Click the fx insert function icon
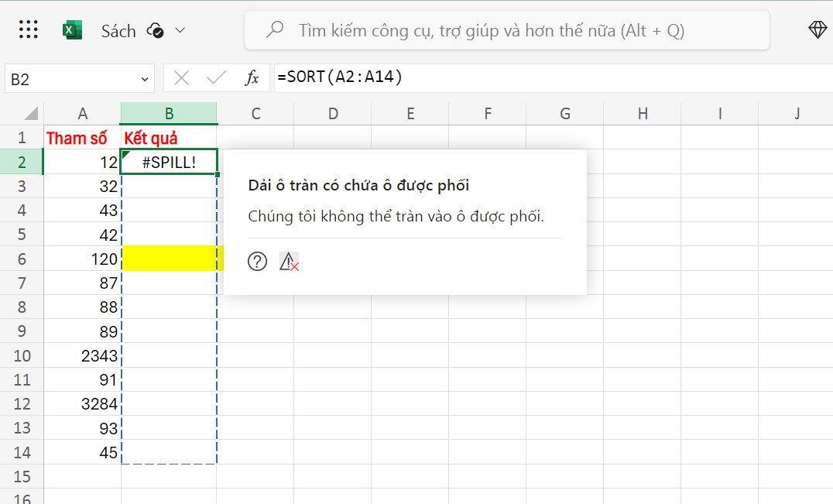 coord(252,78)
